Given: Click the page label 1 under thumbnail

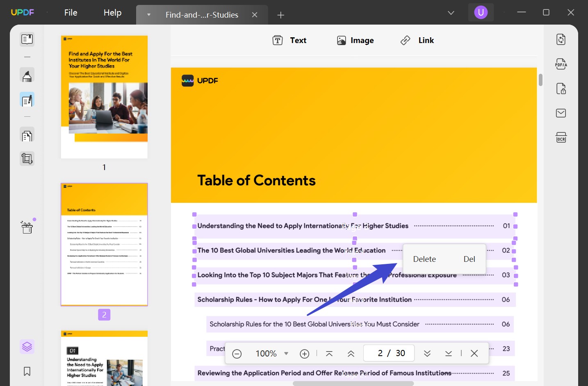Looking at the screenshot, I should point(104,167).
